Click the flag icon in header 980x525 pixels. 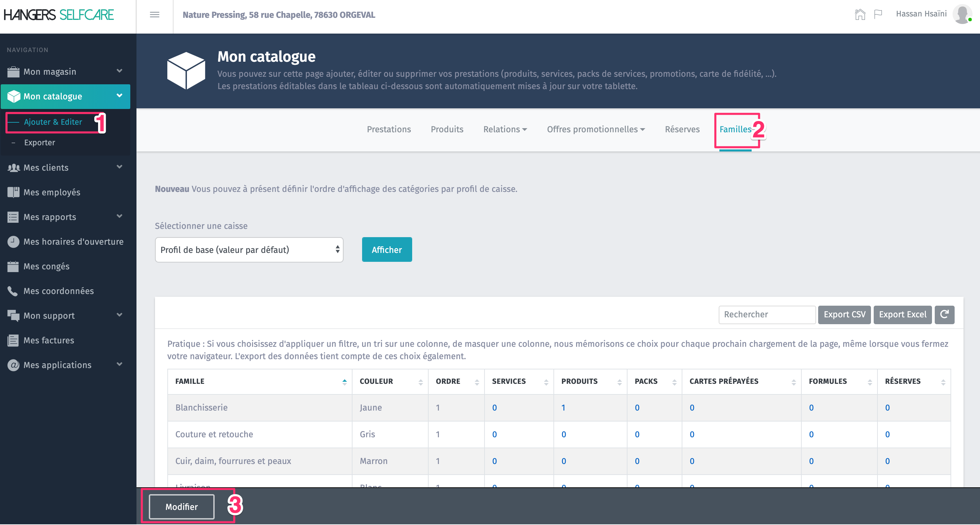(878, 14)
